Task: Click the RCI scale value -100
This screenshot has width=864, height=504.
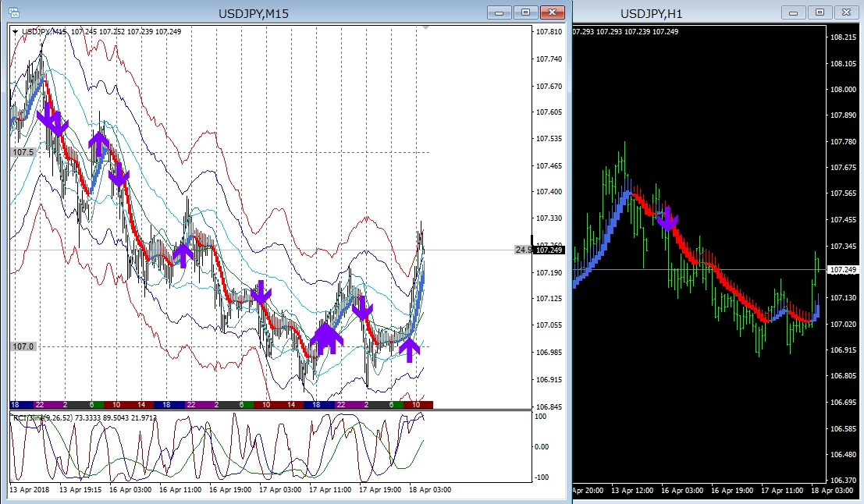Action: 542,477
